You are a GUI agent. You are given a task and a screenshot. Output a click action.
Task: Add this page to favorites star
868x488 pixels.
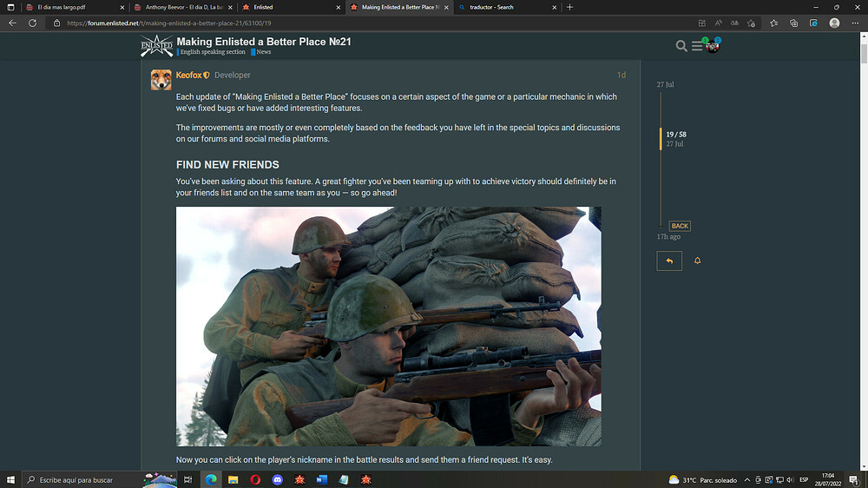[751, 23]
